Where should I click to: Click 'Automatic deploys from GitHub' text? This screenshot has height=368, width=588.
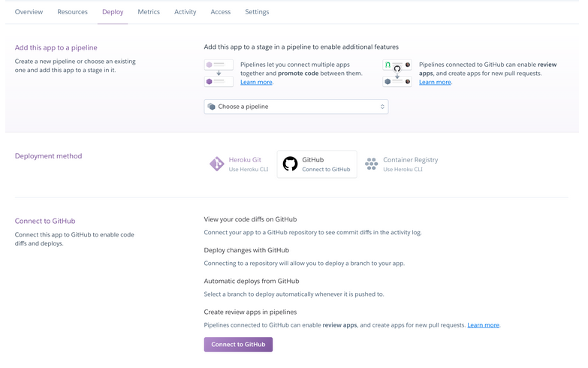point(252,281)
